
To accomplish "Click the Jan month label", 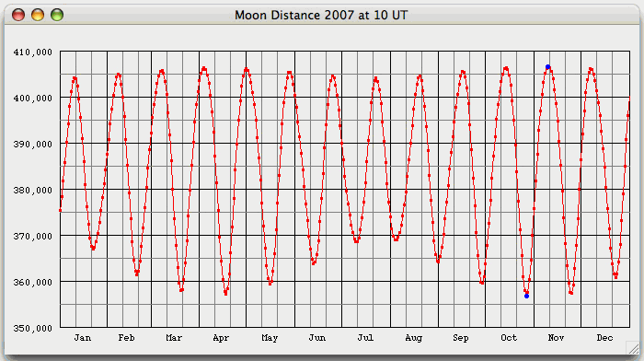I will 83,338.
